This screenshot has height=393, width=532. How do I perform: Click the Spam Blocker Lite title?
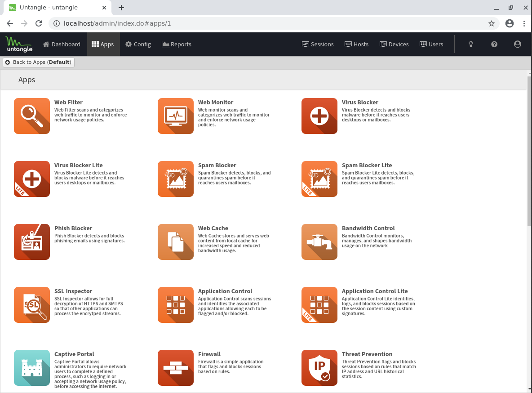pos(367,165)
